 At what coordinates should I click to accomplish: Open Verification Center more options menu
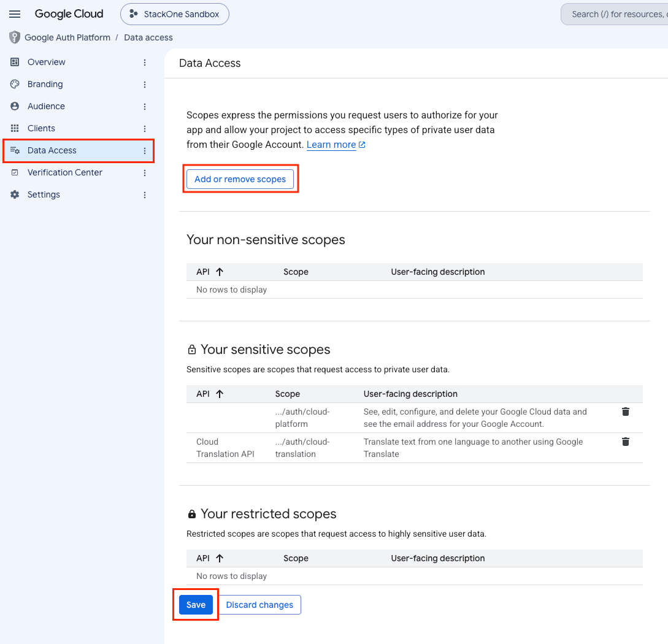[145, 174]
